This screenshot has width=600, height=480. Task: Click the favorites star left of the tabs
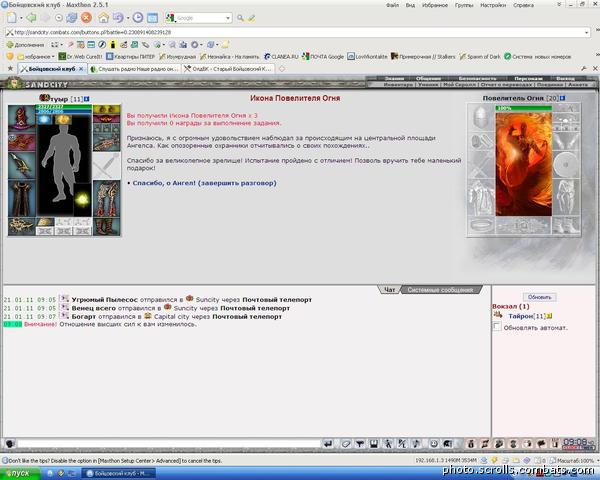(11, 69)
